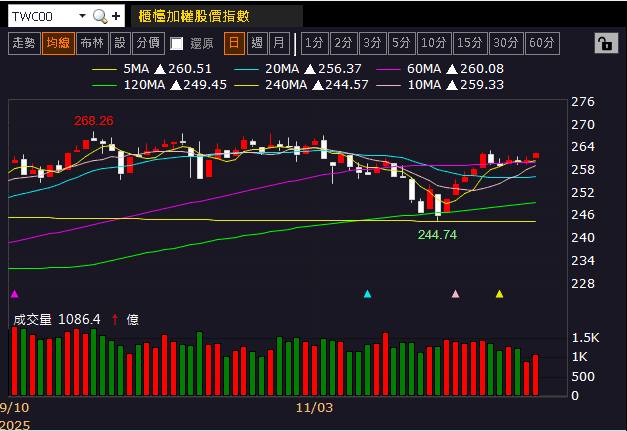The height and width of the screenshot is (431, 627).
Task: Choose the 3分 interval
Action: click(373, 43)
